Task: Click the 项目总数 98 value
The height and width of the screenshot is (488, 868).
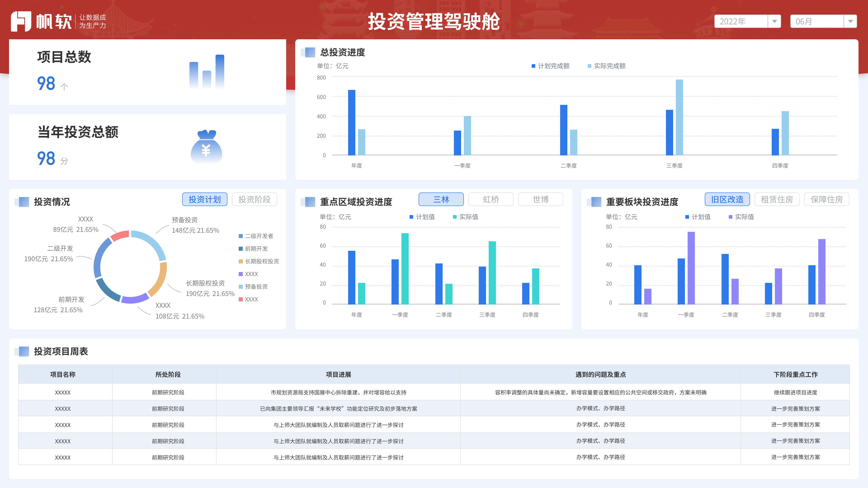Action: pyautogui.click(x=46, y=84)
